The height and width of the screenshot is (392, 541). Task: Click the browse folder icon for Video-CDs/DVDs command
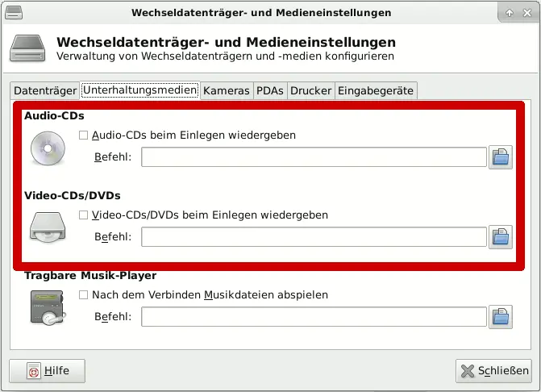tap(501, 236)
